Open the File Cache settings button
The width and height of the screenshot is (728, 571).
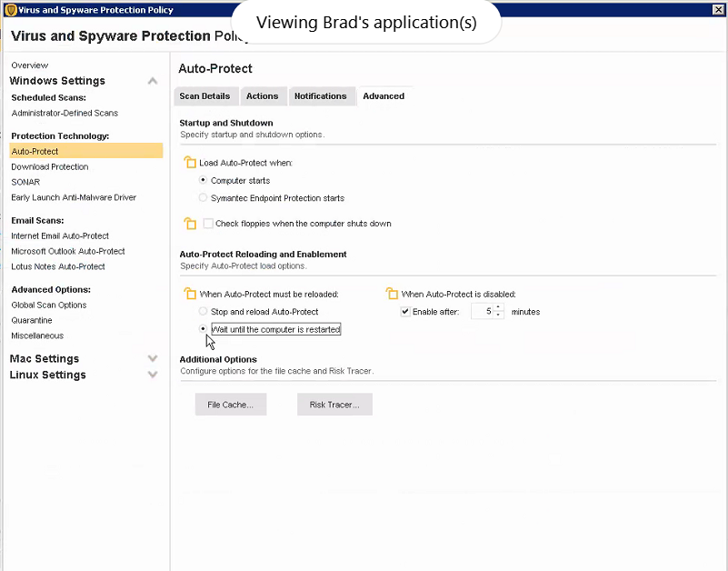[230, 405]
